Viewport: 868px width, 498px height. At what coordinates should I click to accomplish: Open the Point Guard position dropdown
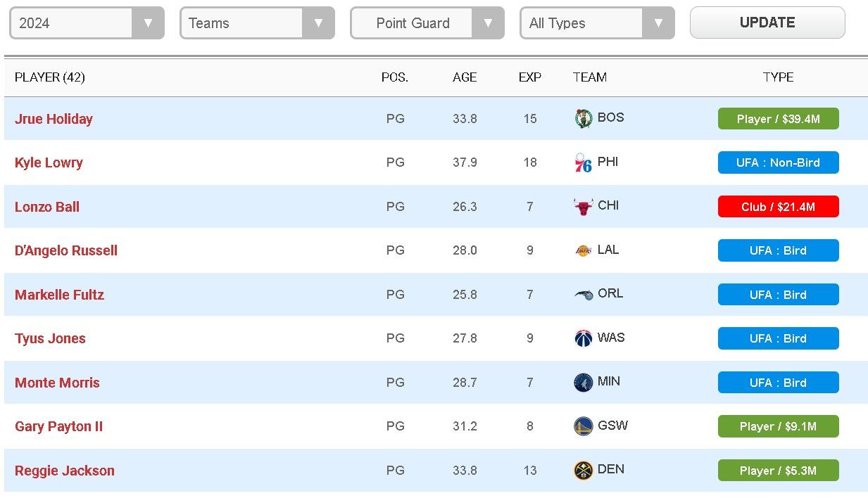coord(427,23)
